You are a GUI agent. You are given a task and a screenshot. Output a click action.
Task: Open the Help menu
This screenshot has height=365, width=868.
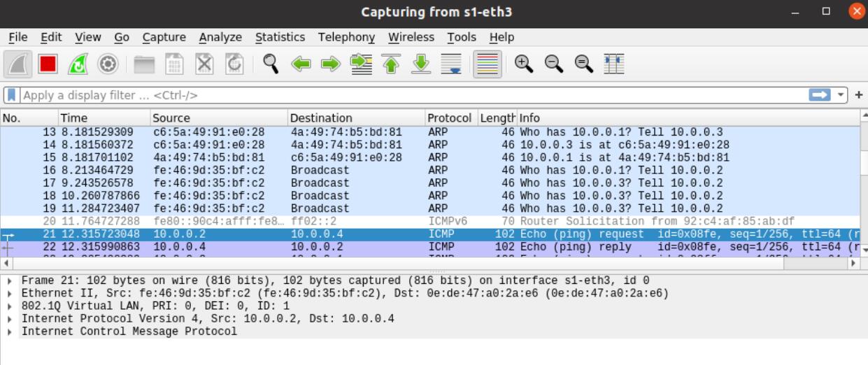click(501, 37)
